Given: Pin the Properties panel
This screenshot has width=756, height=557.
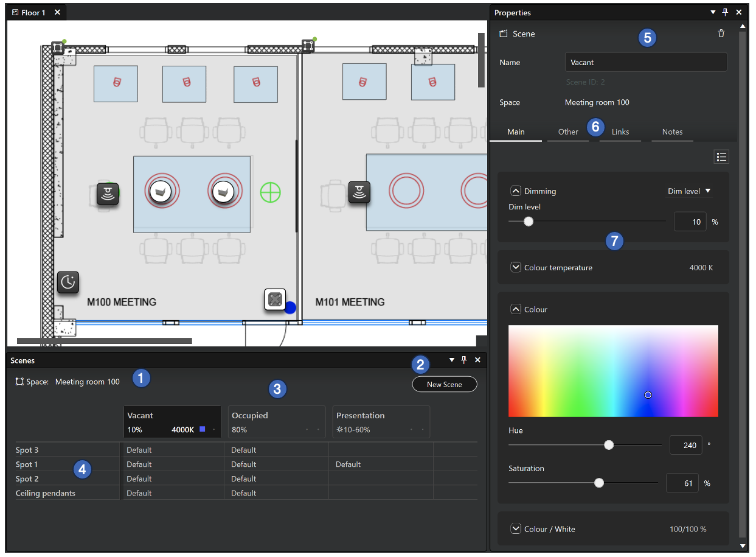Looking at the screenshot, I should coord(725,12).
